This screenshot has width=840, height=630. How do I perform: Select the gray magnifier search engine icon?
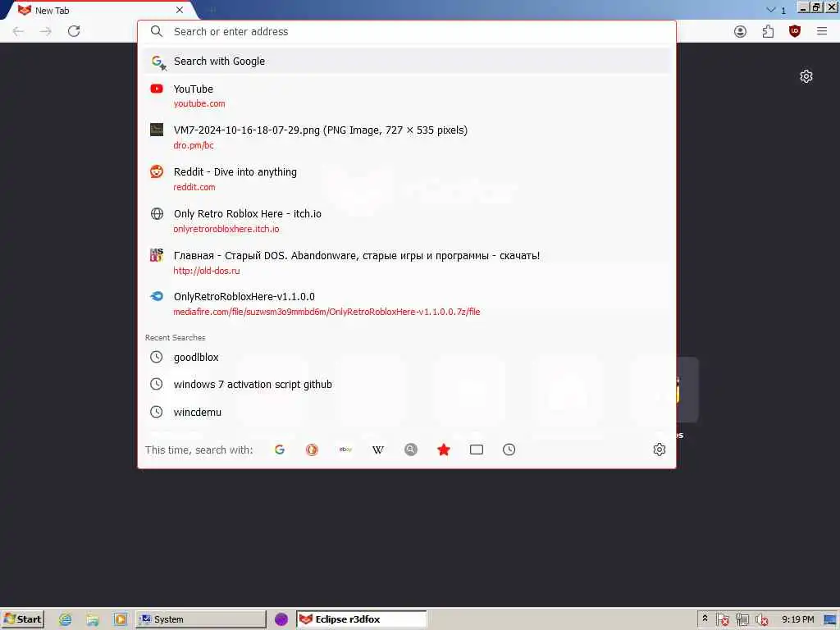411,450
